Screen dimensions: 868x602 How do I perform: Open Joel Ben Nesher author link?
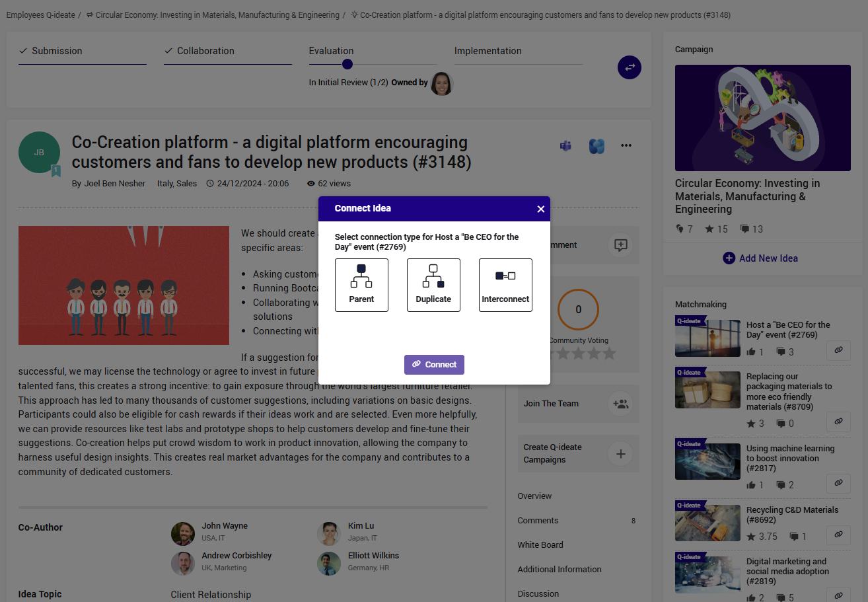115,184
